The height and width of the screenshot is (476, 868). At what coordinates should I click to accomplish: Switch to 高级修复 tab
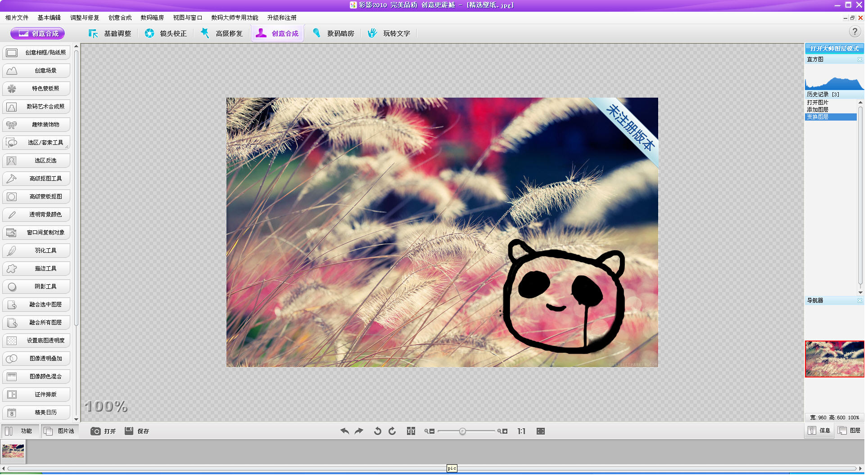[222, 33]
